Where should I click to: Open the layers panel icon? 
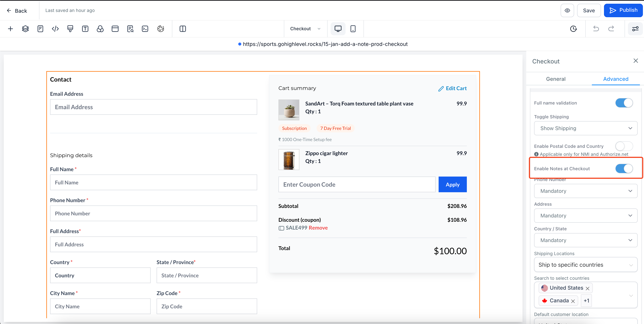pyautogui.click(x=25, y=29)
